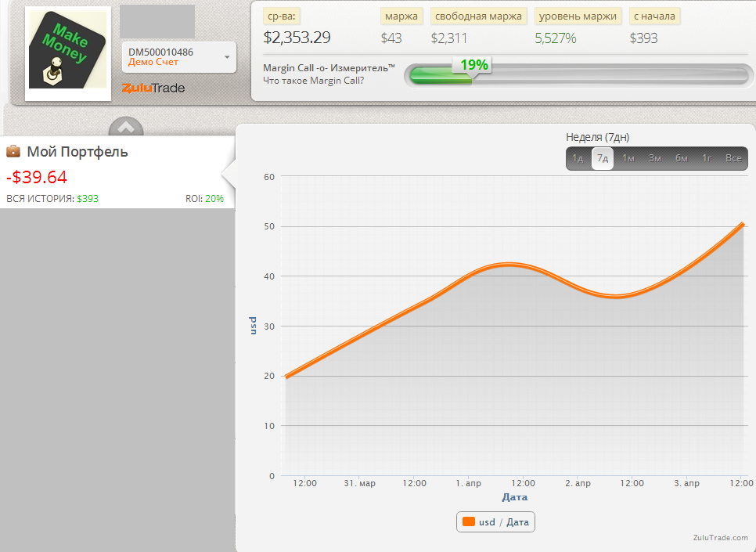Click the уровень маржи label
The image size is (756, 552).
click(x=578, y=16)
